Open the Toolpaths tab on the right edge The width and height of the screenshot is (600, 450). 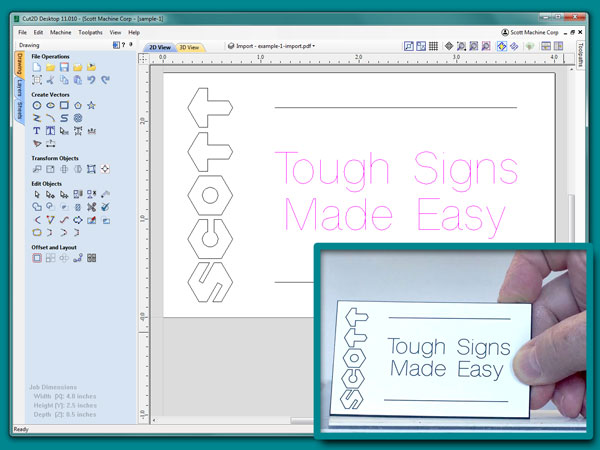coord(580,55)
